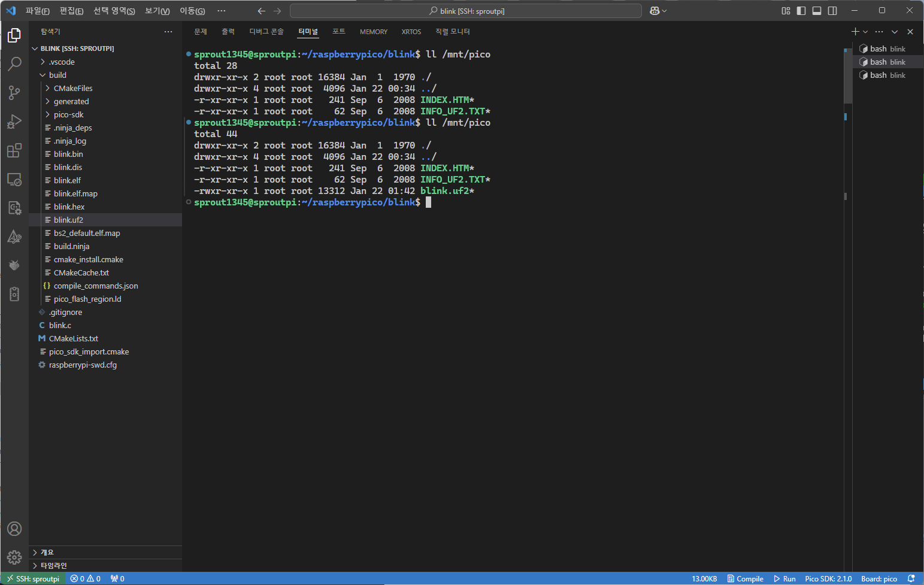Open CMakeLists.txt file
Image resolution: width=924 pixels, height=585 pixels.
[105, 338]
